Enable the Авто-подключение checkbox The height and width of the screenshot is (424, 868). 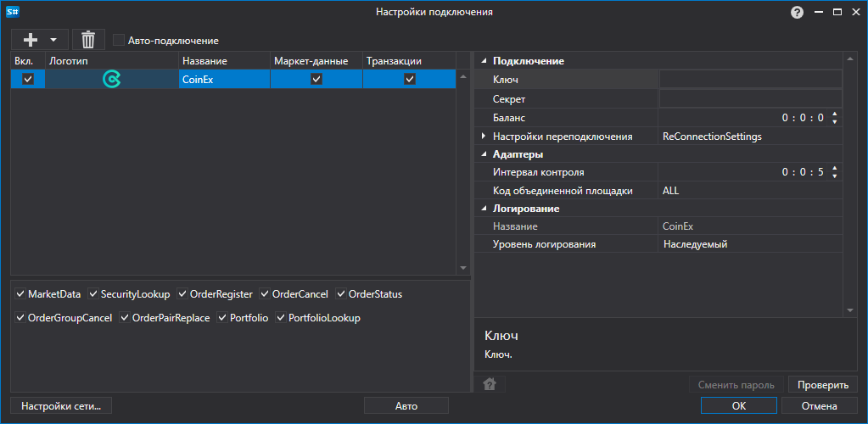(x=118, y=40)
